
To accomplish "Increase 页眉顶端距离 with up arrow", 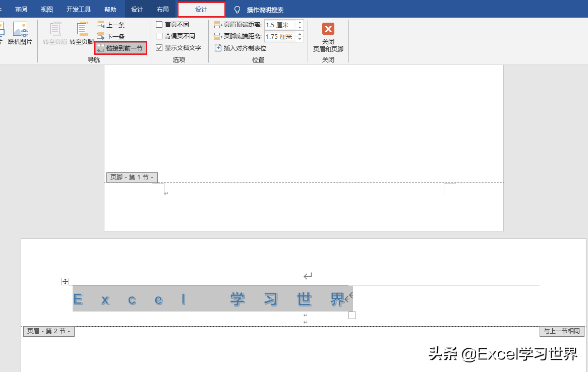I will tap(300, 23).
